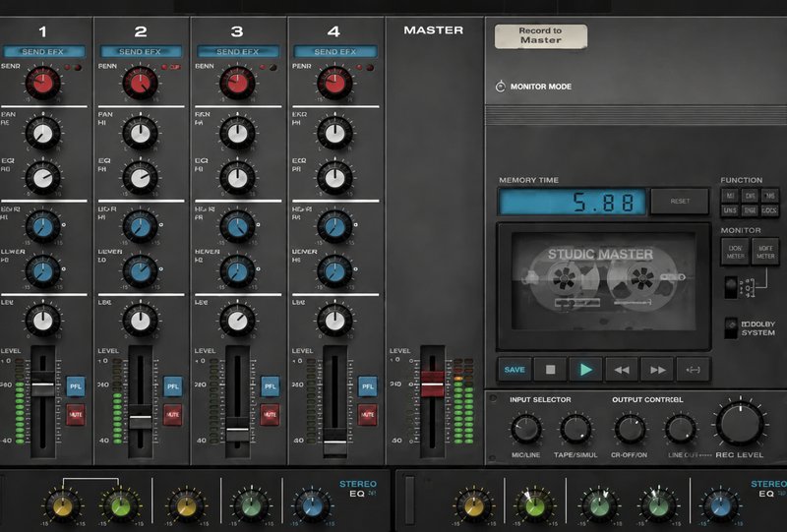Toggle PFL on channel 1
Screen dimensions: 787x532
76,386
